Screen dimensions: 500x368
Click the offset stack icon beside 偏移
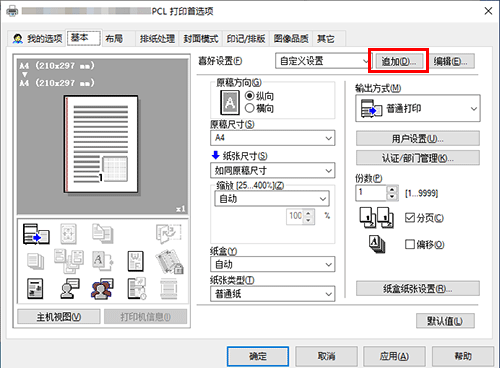tap(377, 245)
